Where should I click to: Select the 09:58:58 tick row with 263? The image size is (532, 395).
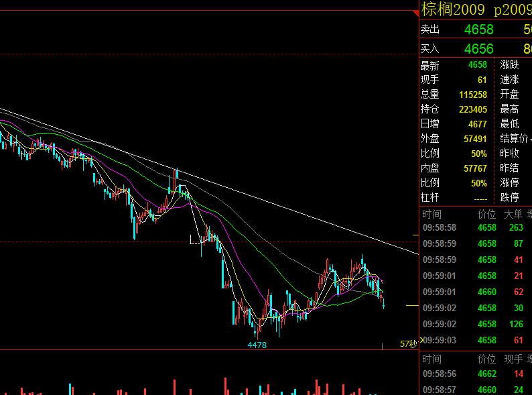pos(476,227)
